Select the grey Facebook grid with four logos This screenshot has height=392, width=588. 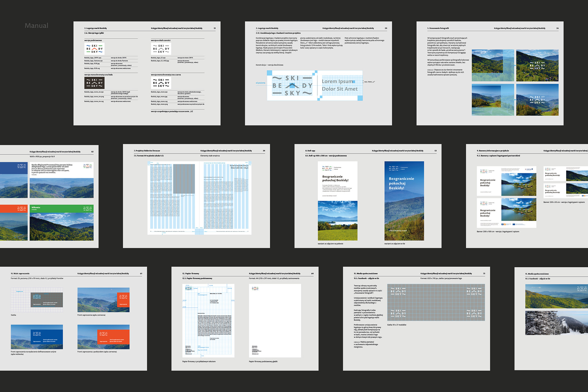436,303
